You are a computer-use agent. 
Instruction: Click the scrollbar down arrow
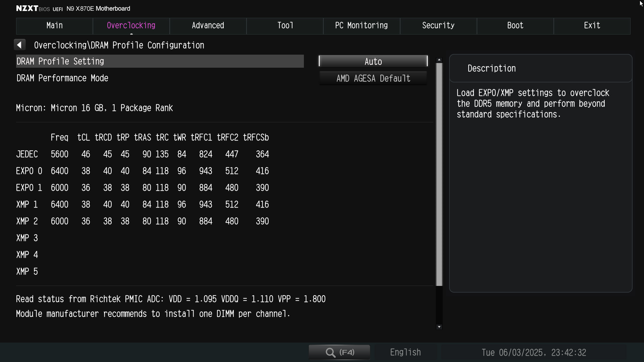(439, 327)
